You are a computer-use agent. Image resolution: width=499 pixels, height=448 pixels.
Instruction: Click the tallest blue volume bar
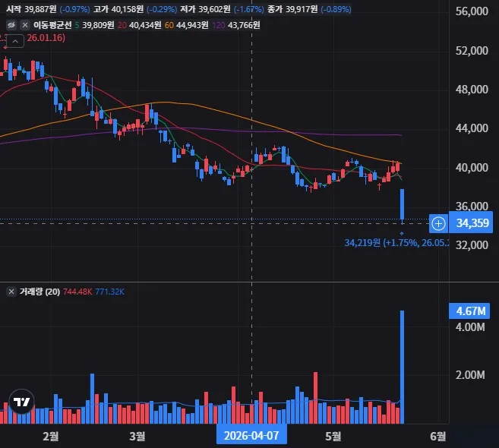click(x=403, y=368)
